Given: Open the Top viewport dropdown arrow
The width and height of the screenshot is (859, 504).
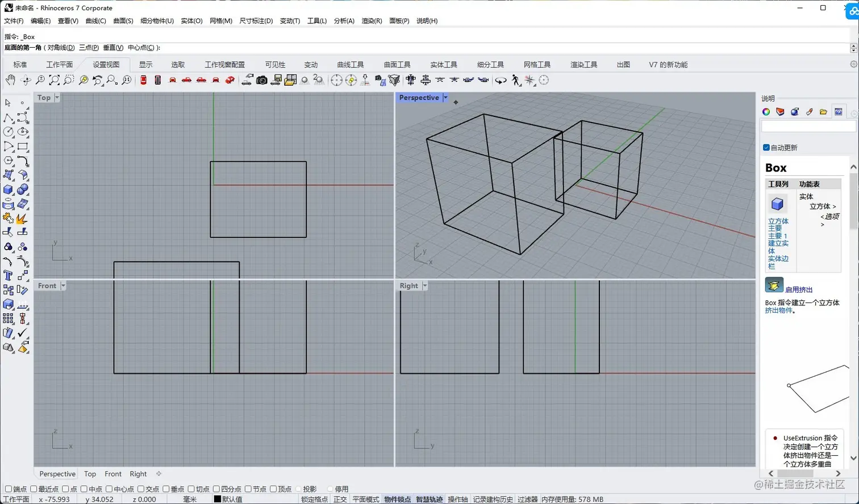Looking at the screenshot, I should coord(57,98).
